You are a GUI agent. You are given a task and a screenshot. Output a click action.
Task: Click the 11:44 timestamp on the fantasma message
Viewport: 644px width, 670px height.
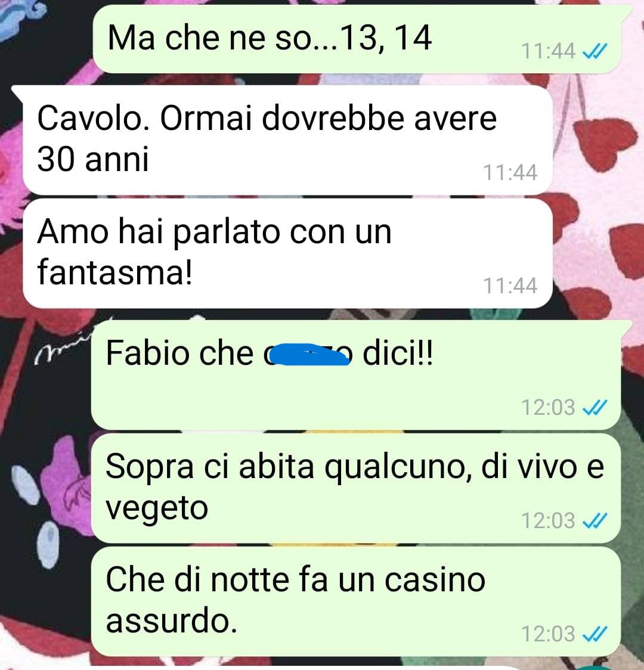[510, 286]
